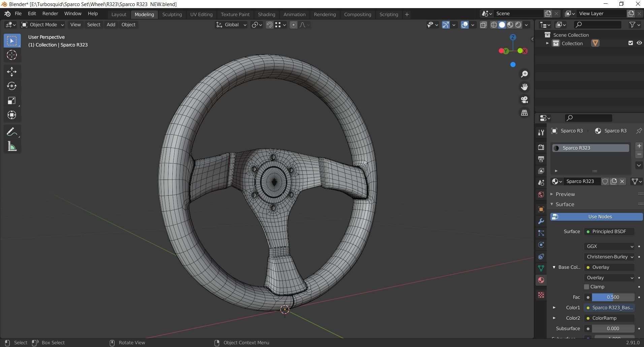The width and height of the screenshot is (644, 347).
Task: Toggle Collection visibility eye icon
Action: tap(639, 43)
